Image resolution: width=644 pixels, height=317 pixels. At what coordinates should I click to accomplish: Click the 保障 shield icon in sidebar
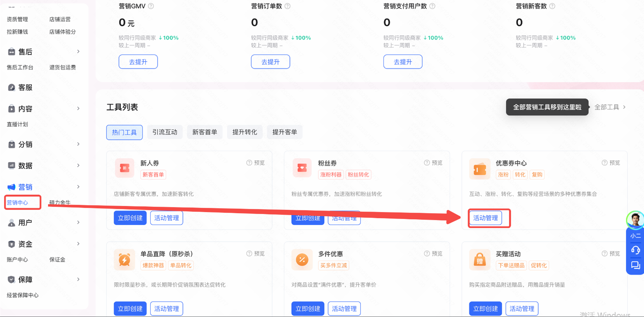(12, 280)
